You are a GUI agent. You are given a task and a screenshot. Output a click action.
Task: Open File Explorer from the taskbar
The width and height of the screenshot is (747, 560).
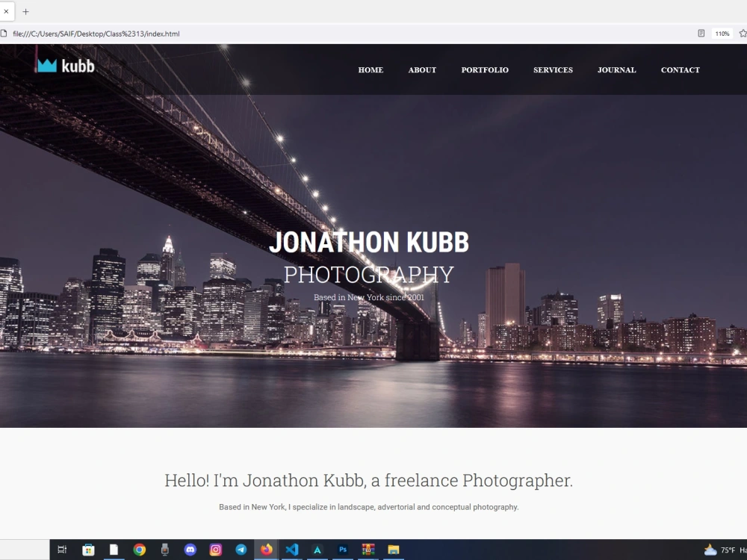394,550
